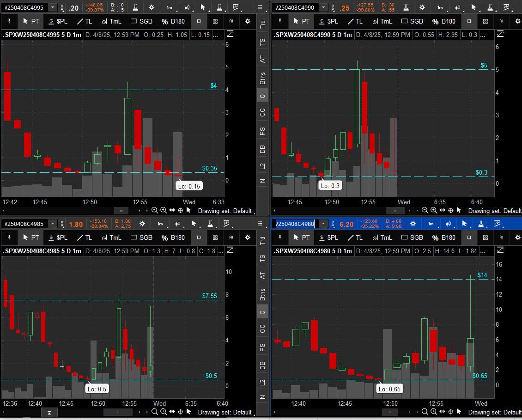Open PS sidebar tab beside C4985 chart
The image size is (522, 420).
263,347
